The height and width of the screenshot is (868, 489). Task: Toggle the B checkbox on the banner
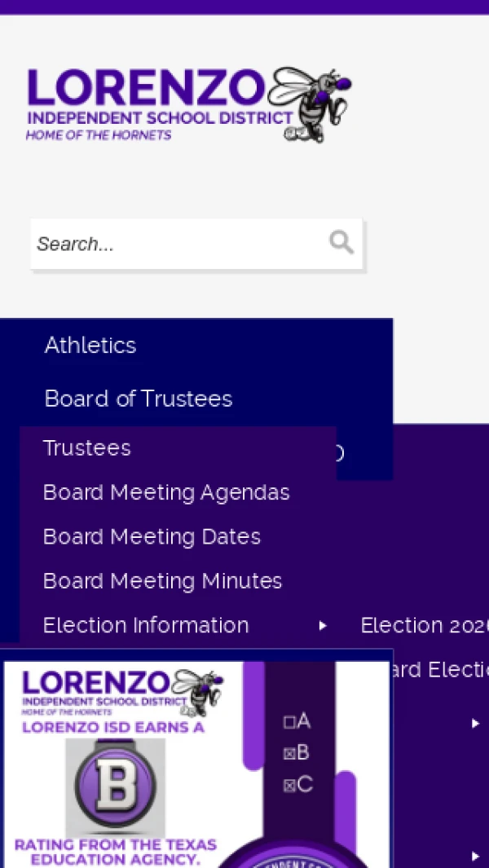coord(289,753)
